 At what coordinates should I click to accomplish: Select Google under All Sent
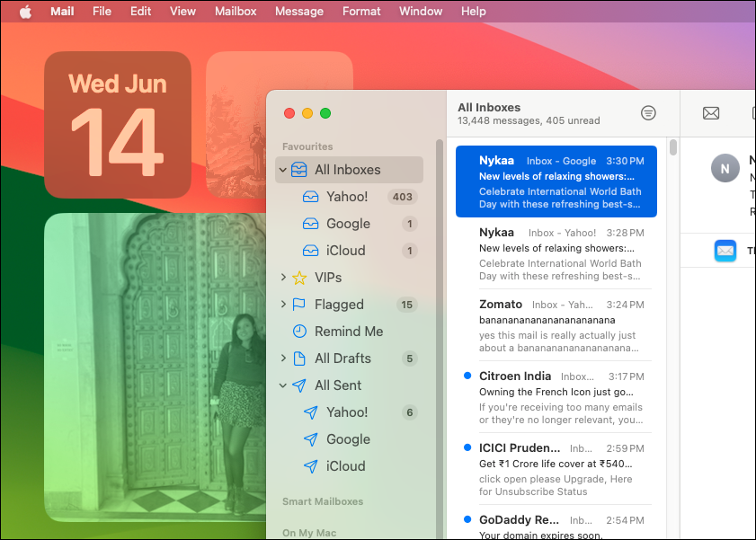pos(348,439)
